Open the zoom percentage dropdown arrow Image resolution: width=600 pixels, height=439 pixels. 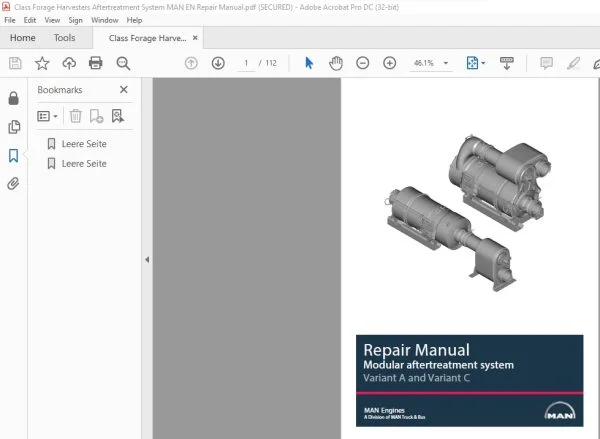point(446,63)
